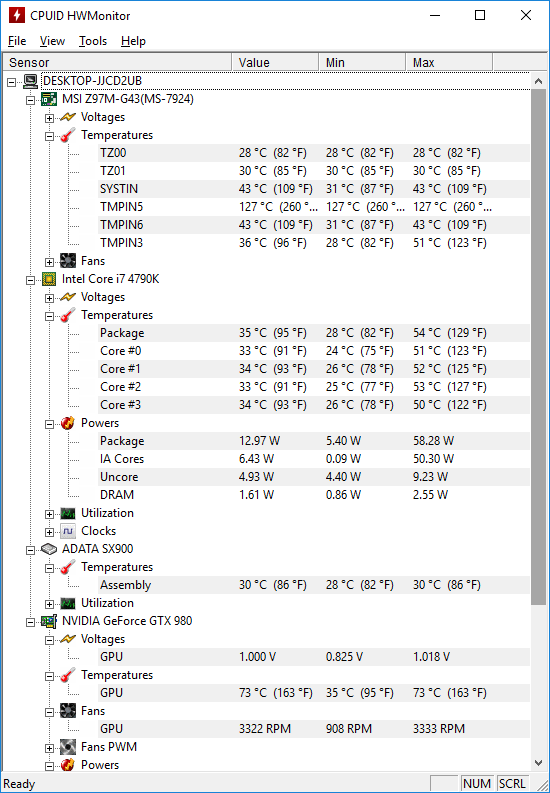The image size is (550, 793).
Task: Expand the CPU Voltages node
Action: pos(50,297)
